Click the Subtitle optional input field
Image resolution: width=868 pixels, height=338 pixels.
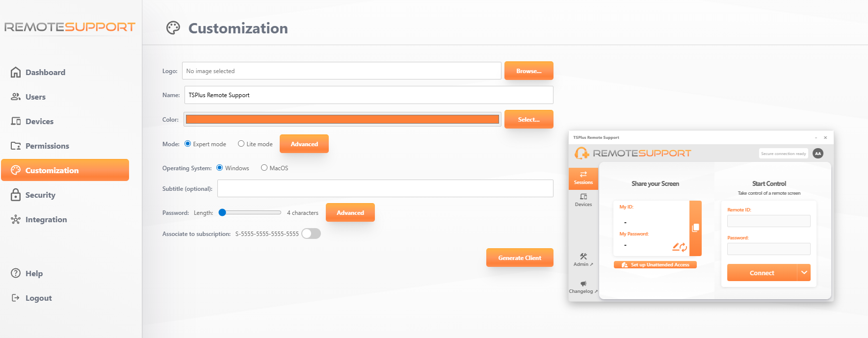tap(385, 188)
